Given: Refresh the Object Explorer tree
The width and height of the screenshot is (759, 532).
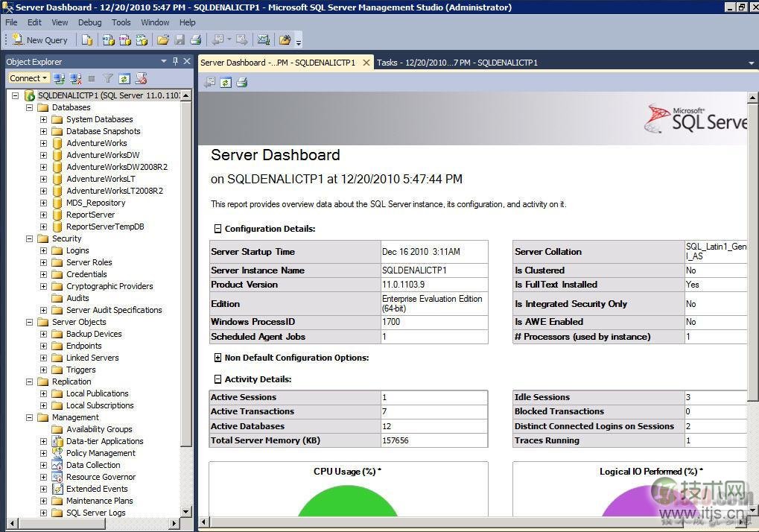Looking at the screenshot, I should click(x=124, y=78).
